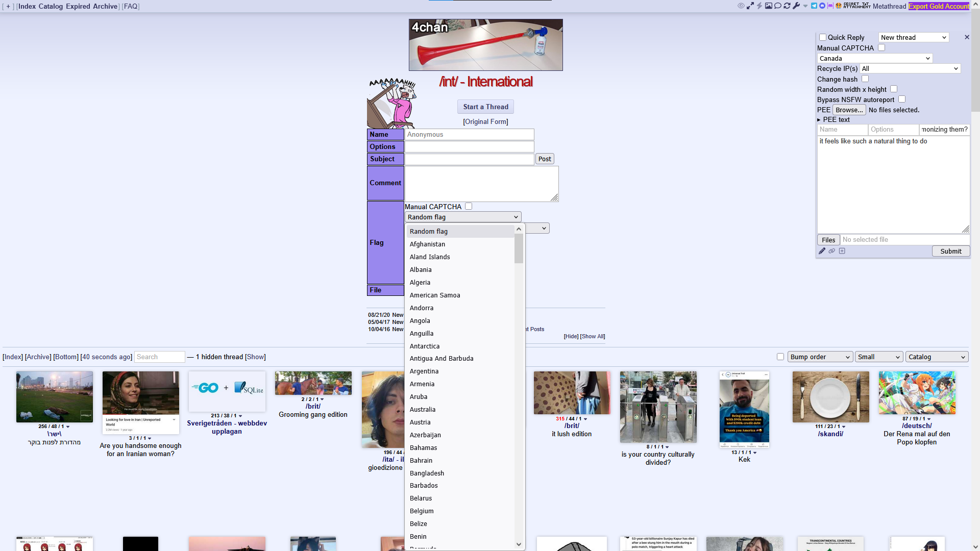
Task: Toggle the checkbox beside the Bump order dropdown
Action: point(780,357)
